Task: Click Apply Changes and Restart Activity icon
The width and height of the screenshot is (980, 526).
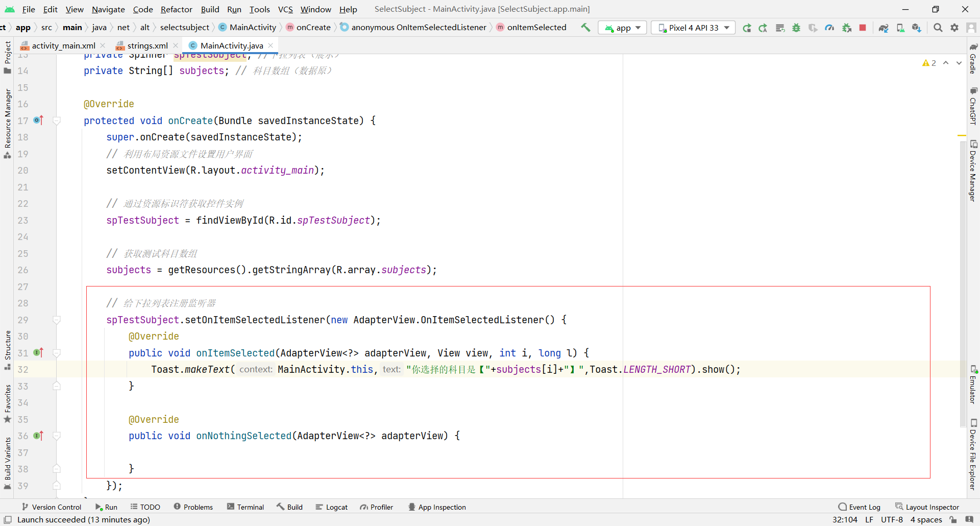Action: tap(763, 28)
